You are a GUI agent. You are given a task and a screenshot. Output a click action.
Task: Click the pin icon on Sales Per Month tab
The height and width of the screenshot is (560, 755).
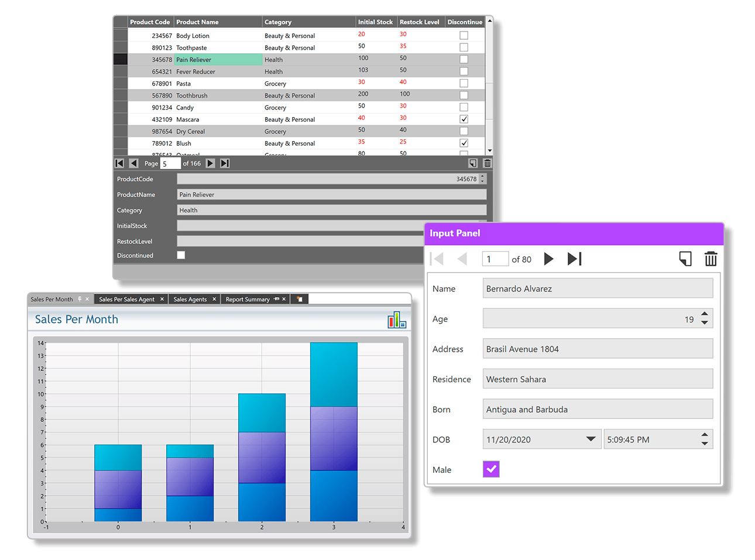pos(81,299)
